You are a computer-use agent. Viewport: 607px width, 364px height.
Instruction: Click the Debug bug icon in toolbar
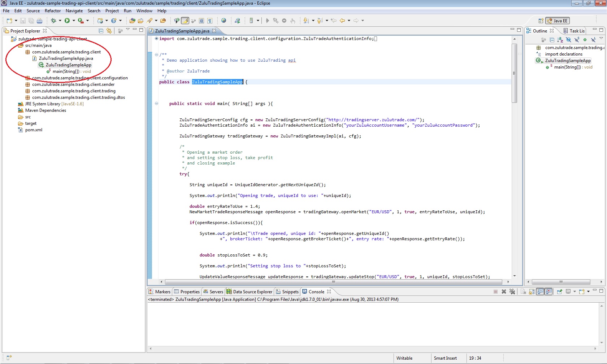[53, 21]
